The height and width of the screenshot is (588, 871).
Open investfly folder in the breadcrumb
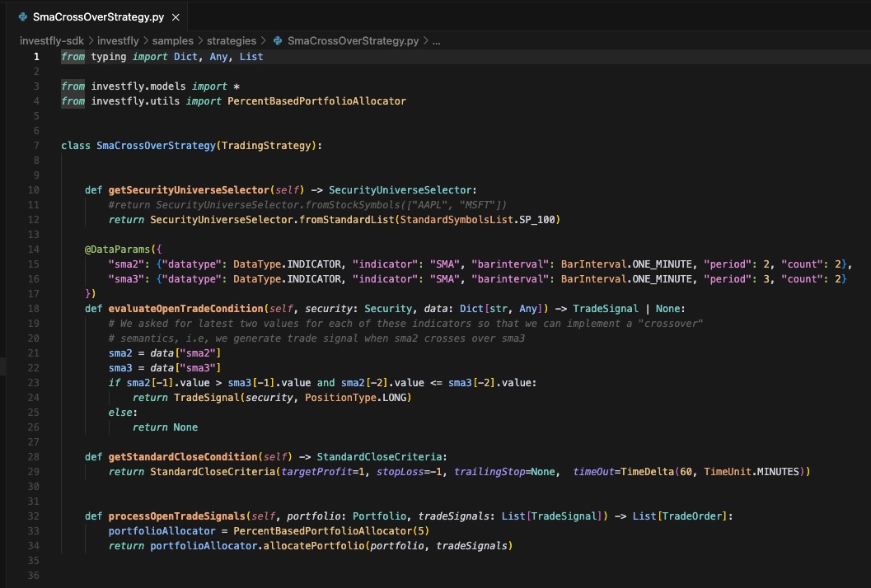(118, 40)
